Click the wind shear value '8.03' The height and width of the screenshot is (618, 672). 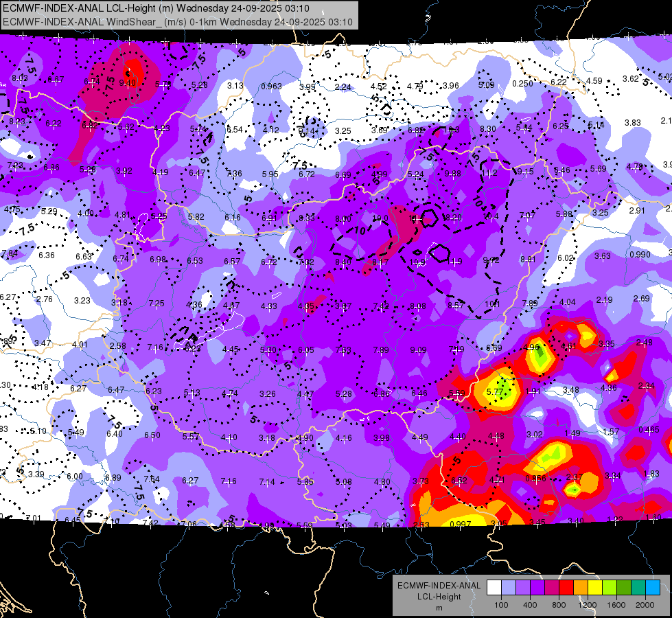[20, 78]
